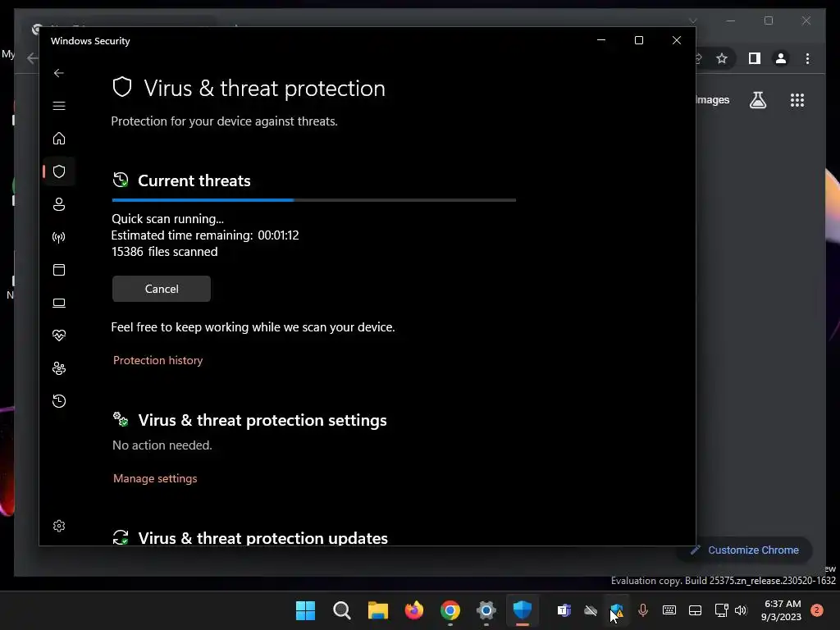Click the estimated time remaining text
The image size is (840, 630).
click(205, 235)
